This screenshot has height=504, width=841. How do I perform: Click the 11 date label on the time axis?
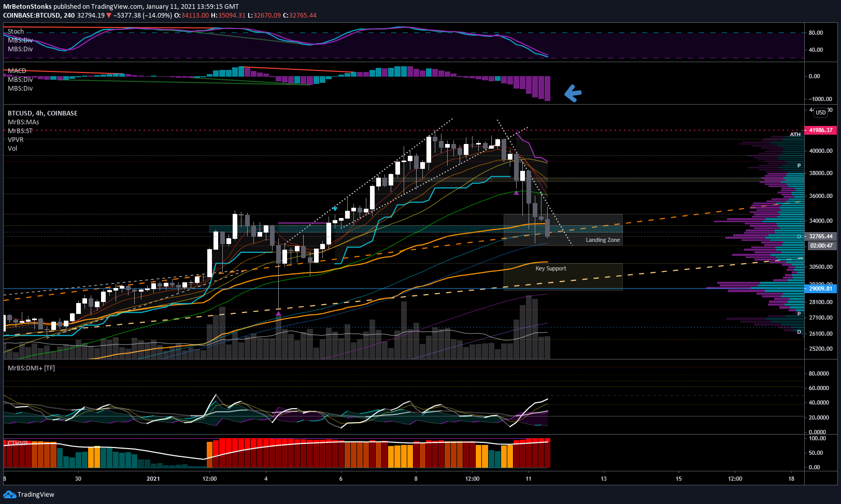click(529, 479)
